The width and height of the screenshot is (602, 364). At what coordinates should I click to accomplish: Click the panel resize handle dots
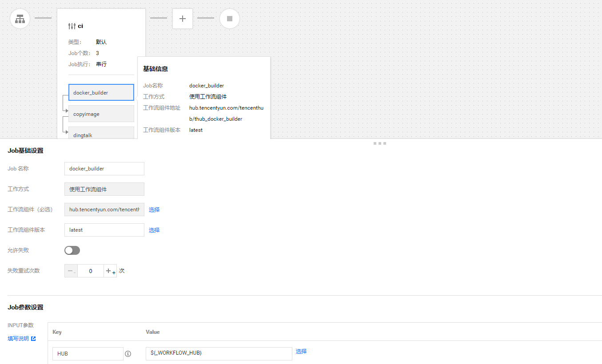pos(379,143)
